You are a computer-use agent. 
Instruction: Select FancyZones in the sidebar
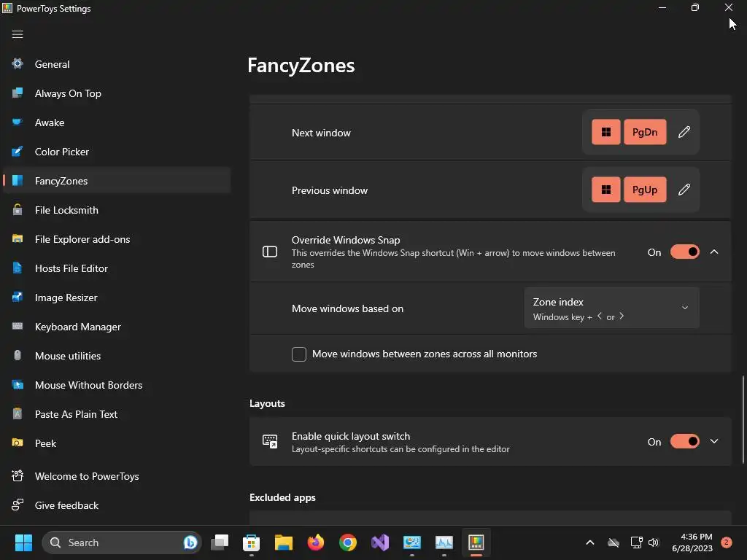click(117, 181)
